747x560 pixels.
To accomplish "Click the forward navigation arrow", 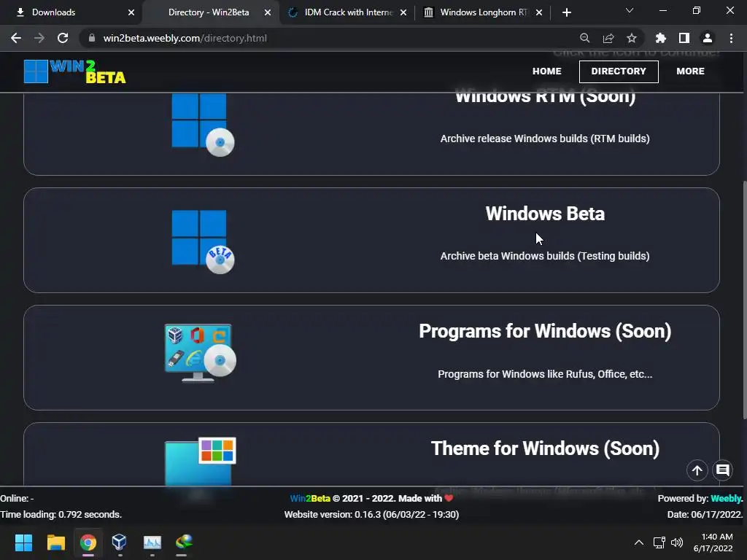I will tap(39, 38).
